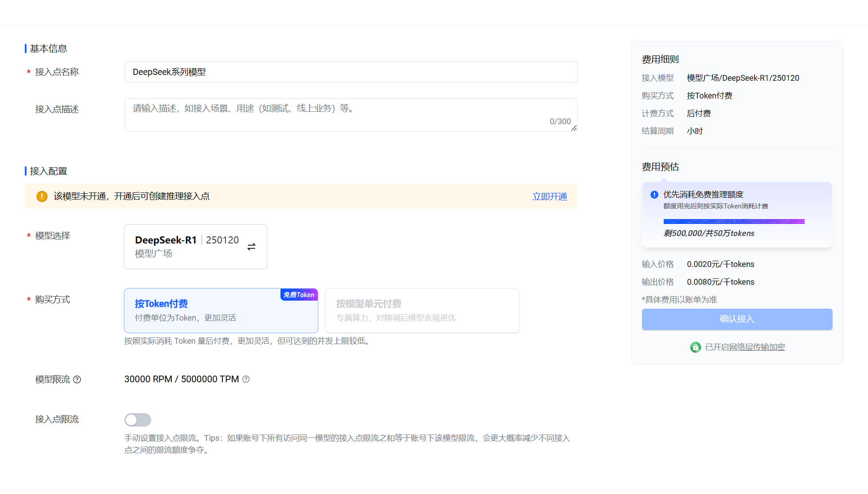Enable the 接入点限流 toggle switch
The image size is (868, 494).
coord(138,420)
